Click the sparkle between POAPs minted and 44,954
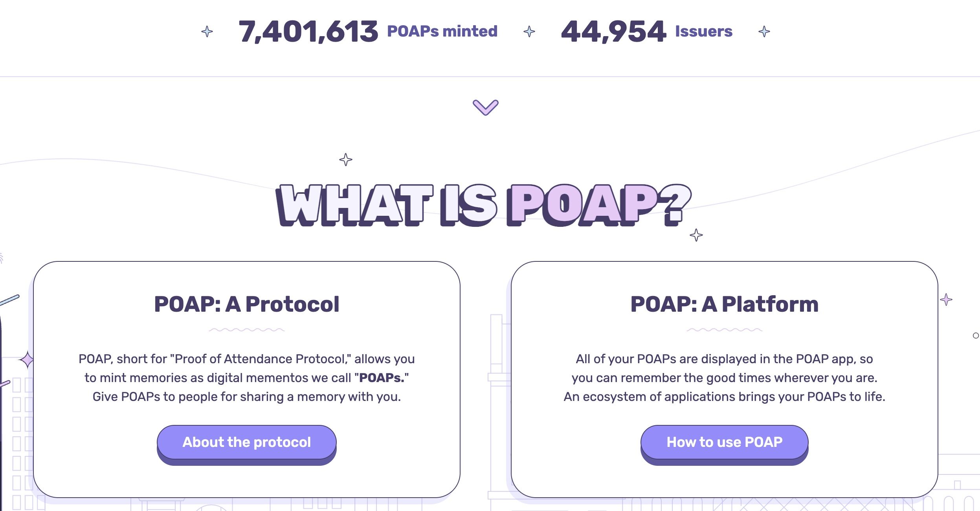The image size is (980, 511). (529, 31)
